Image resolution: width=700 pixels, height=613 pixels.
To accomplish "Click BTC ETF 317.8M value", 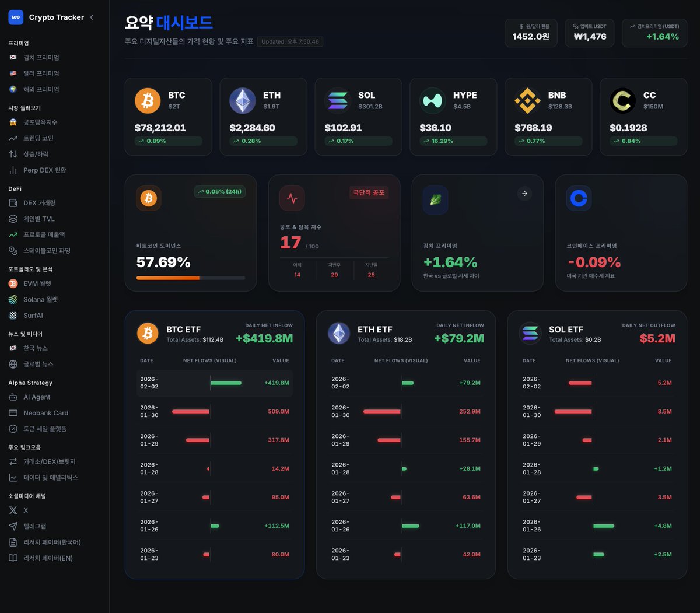I will coord(278,440).
